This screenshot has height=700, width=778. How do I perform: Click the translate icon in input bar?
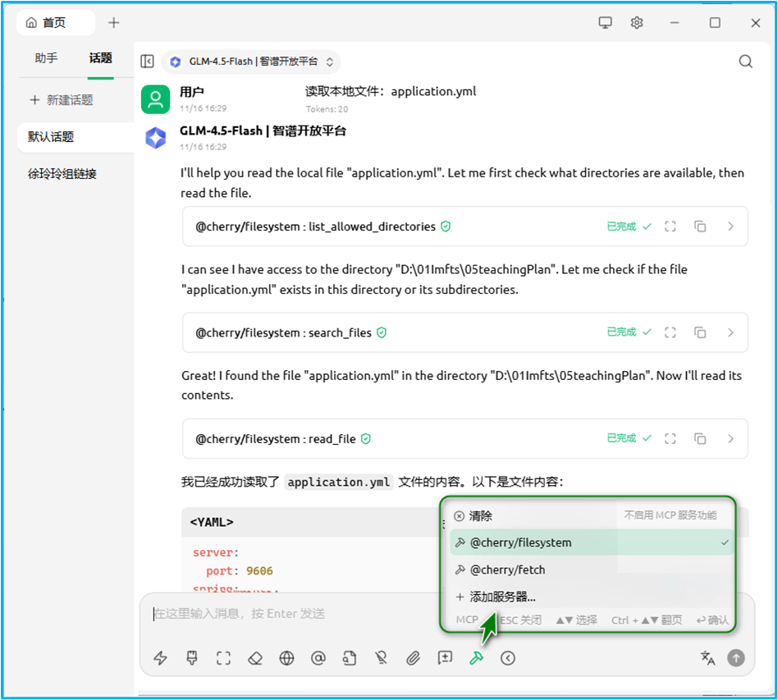click(707, 658)
